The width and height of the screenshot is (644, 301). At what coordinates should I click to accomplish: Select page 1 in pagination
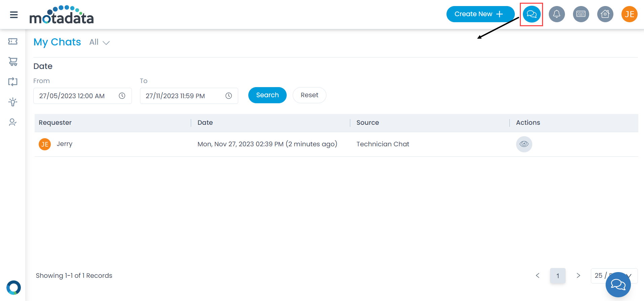point(558,276)
